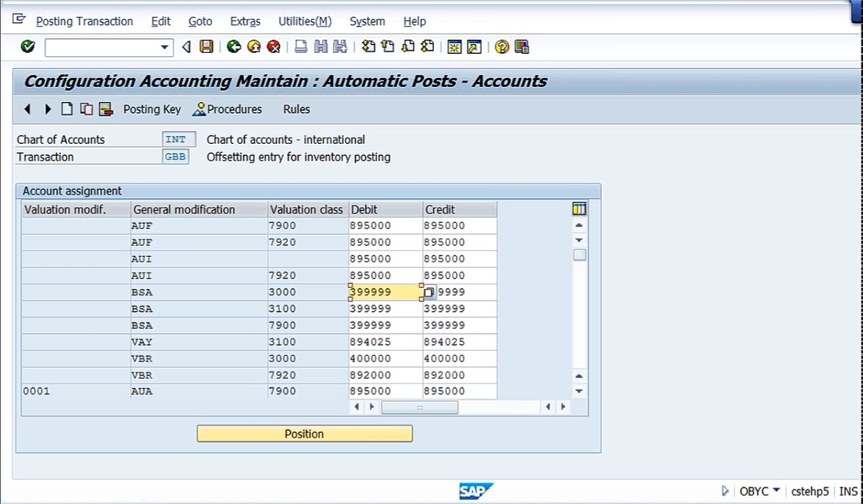This screenshot has height=504, width=863.
Task: Go back using the green Back arrow icon
Action: pos(234,47)
